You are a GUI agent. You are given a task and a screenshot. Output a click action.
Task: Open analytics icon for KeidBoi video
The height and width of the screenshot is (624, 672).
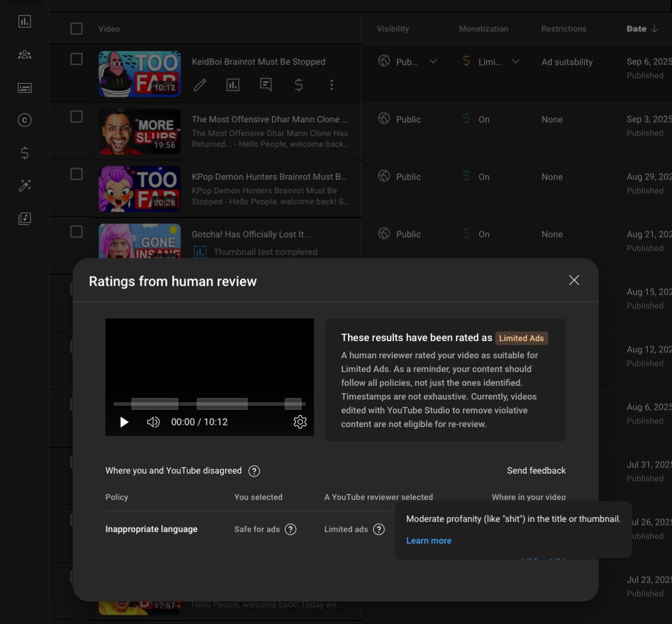(x=233, y=85)
